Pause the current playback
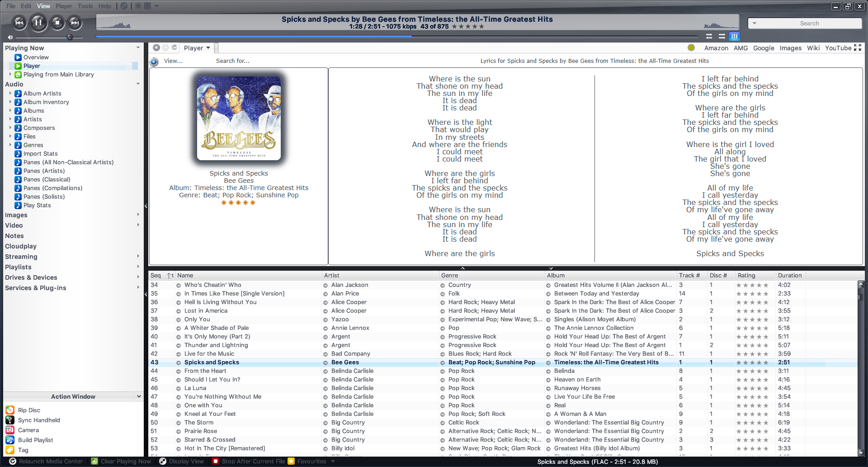 (x=38, y=22)
